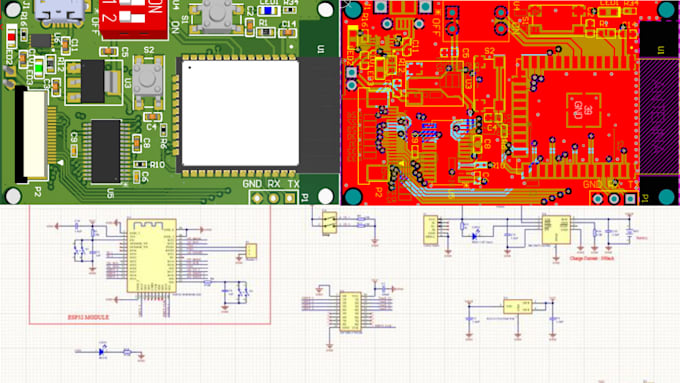Click the blue LED symbol in schematic
Screen dimensions: 680x383
[102, 351]
